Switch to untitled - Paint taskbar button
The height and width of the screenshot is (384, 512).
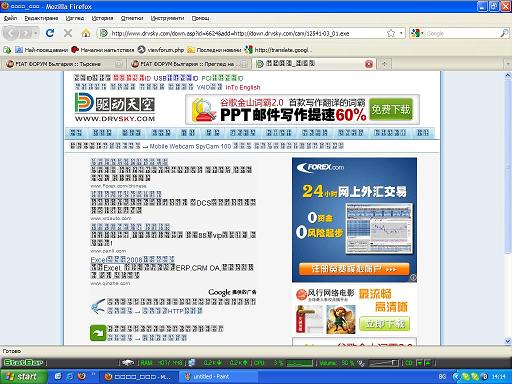point(218,377)
